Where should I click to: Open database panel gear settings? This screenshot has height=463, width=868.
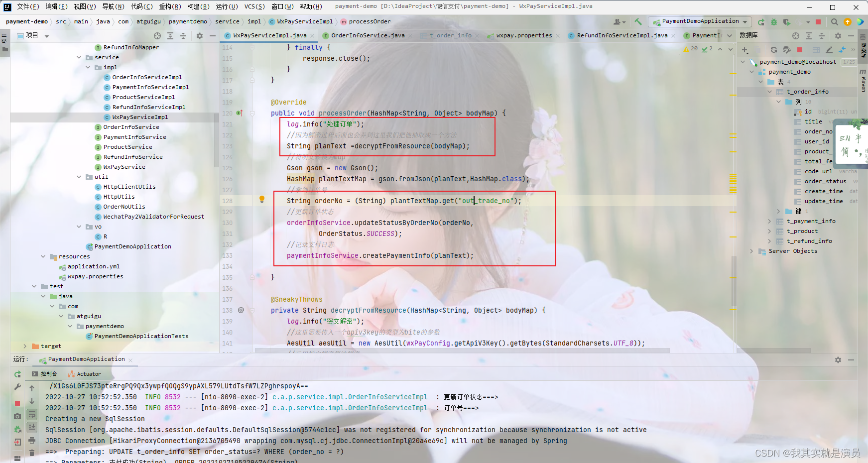click(x=838, y=36)
